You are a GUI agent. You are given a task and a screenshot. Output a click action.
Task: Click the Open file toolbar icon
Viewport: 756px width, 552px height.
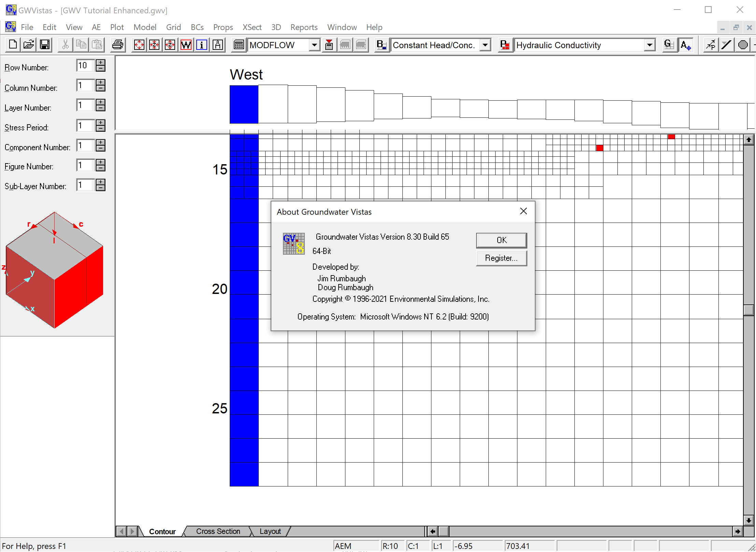(29, 45)
